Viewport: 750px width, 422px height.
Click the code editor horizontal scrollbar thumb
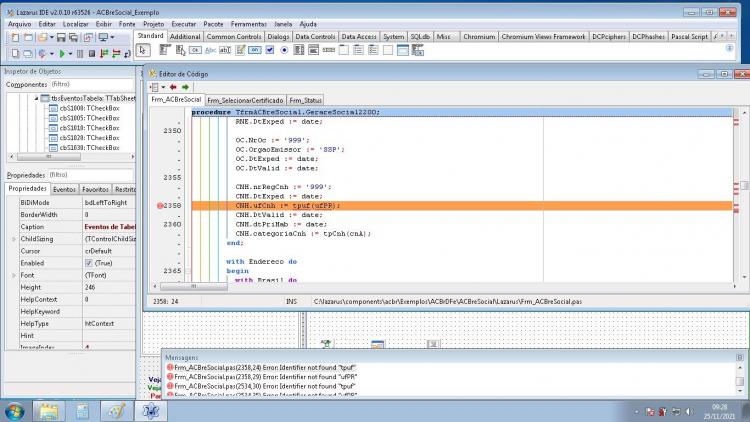[194, 286]
